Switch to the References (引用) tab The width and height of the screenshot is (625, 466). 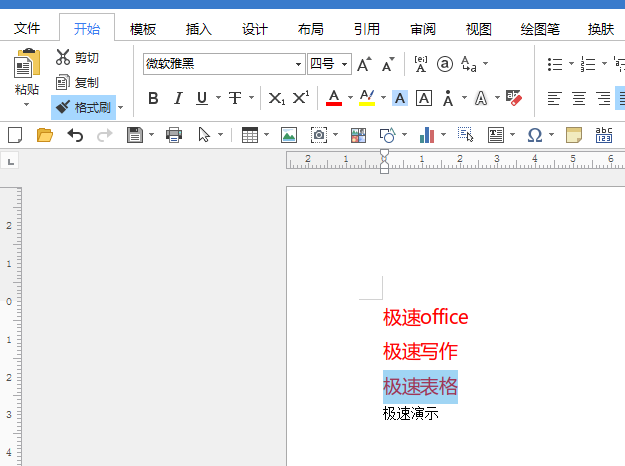pyautogui.click(x=367, y=29)
